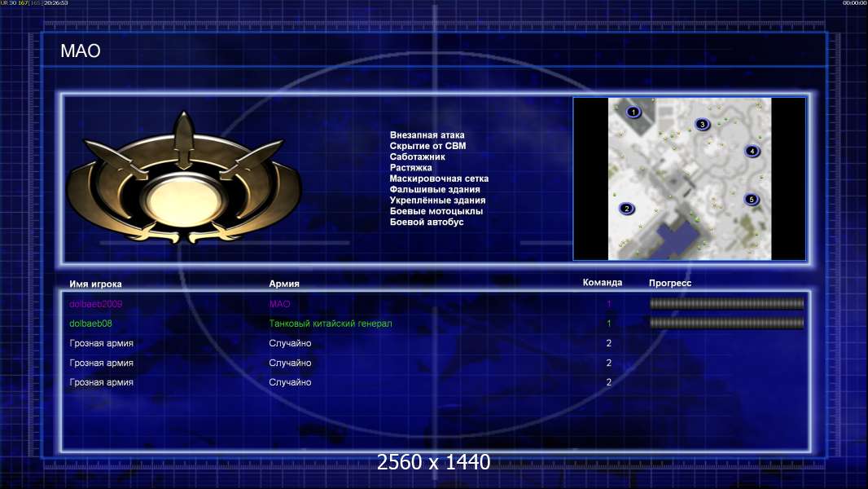This screenshot has height=489, width=868.
Task: Click team 2 of first Грозная армия row
Action: tap(609, 343)
